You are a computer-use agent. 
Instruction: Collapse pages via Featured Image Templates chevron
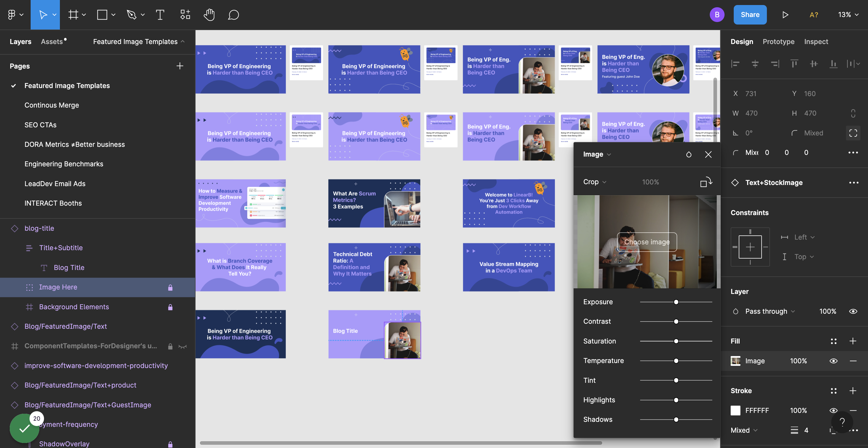coord(183,42)
